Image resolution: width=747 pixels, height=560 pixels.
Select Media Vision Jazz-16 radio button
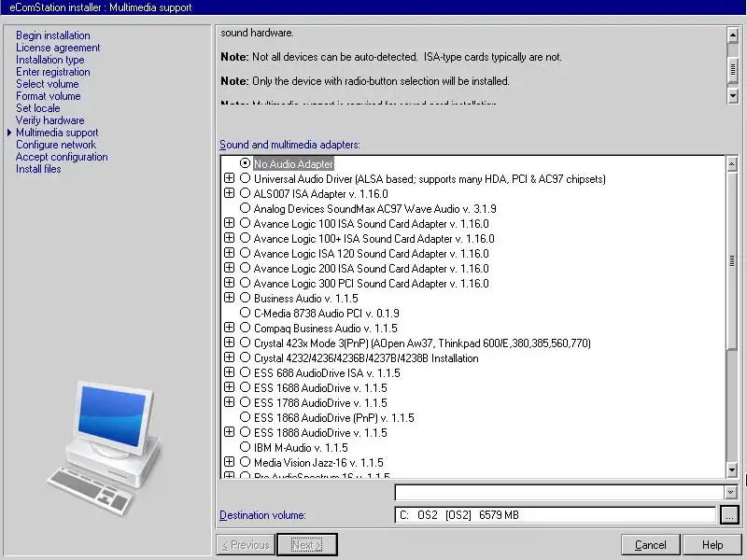pos(245,462)
